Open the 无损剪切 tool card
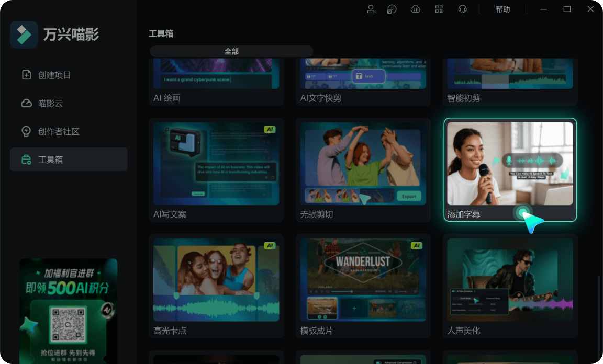603x364 pixels. coord(363,170)
